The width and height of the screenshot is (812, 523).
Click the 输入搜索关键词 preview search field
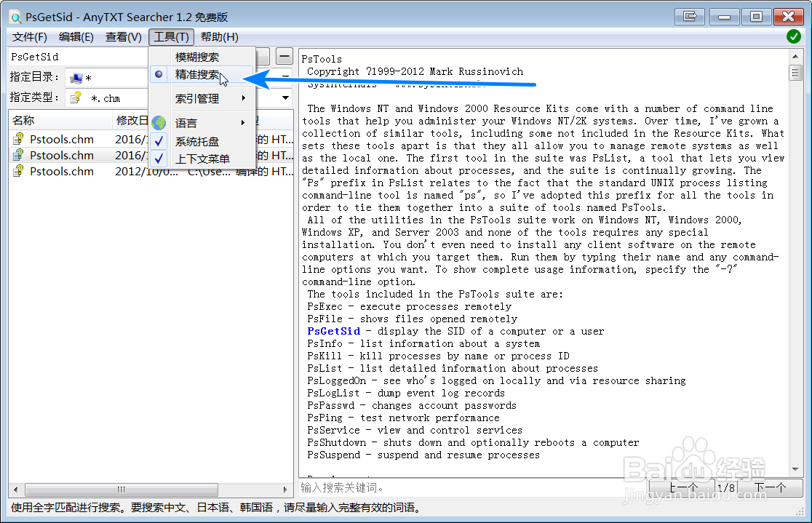pyautogui.click(x=474, y=488)
